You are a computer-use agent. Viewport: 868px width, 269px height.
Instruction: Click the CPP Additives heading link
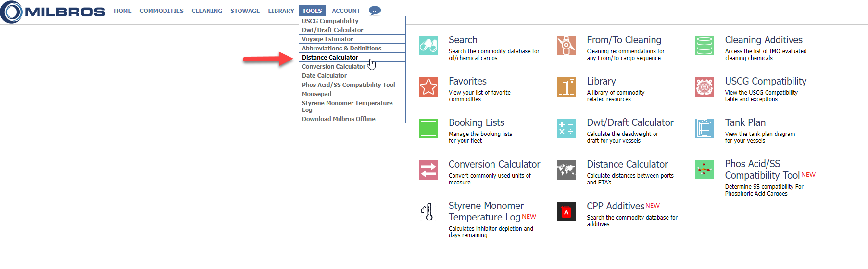[x=615, y=206]
